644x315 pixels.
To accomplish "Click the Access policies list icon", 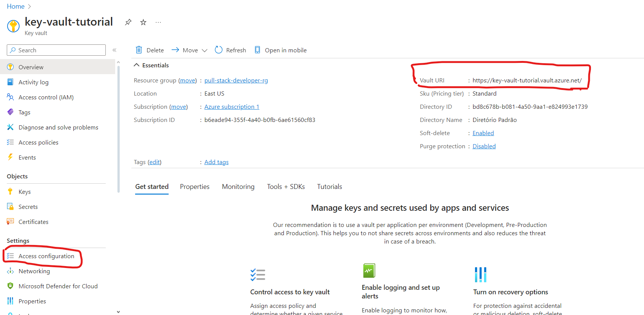I will click(11, 142).
